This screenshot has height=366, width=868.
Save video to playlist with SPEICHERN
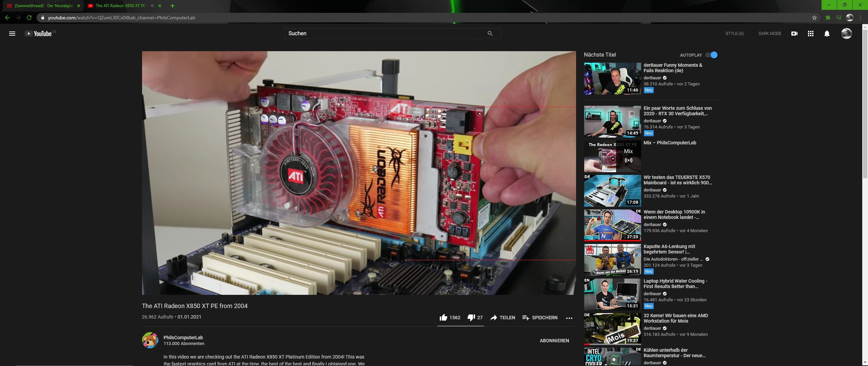540,318
